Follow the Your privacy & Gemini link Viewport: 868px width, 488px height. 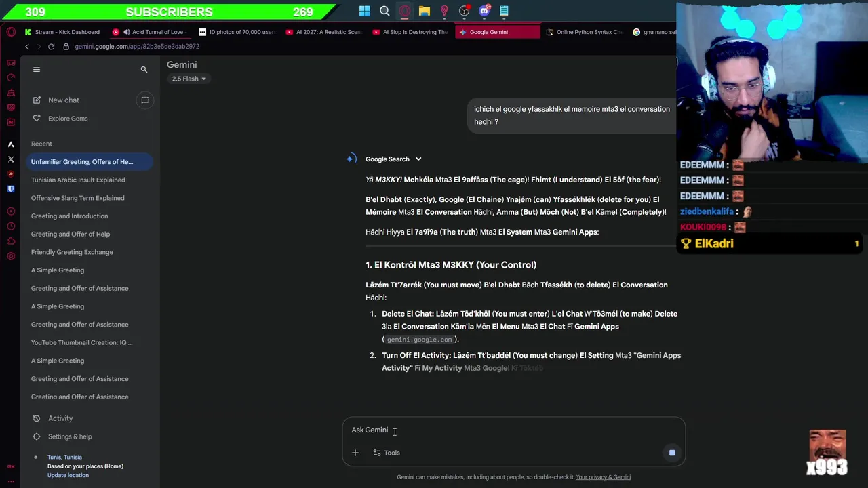(x=604, y=477)
